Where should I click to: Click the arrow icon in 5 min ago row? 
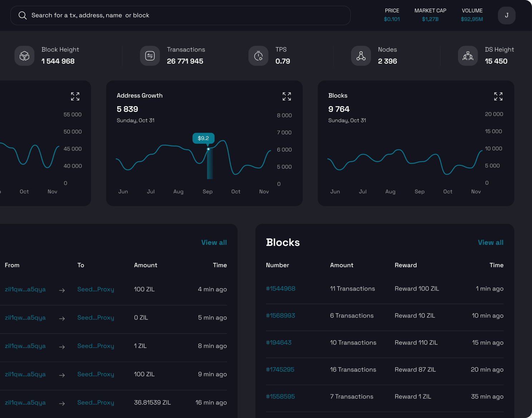(x=62, y=319)
